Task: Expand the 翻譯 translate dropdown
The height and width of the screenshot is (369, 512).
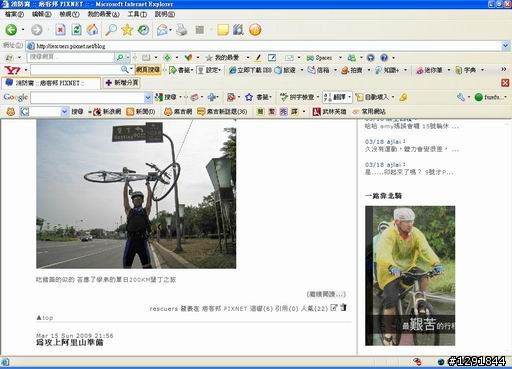Action: tap(349, 97)
